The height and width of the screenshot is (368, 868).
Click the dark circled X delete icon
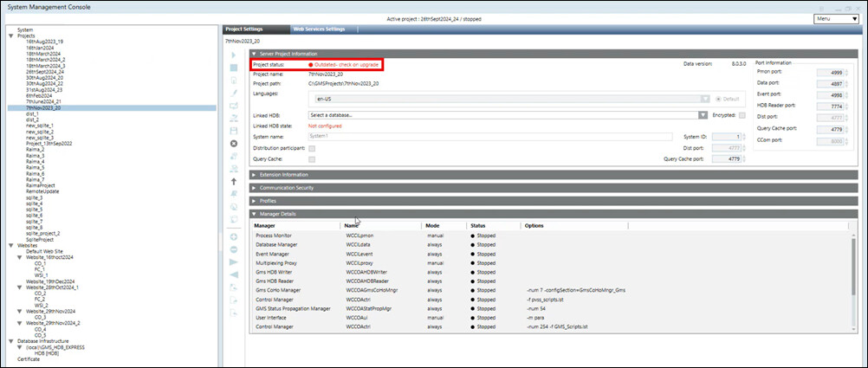pyautogui.click(x=234, y=156)
